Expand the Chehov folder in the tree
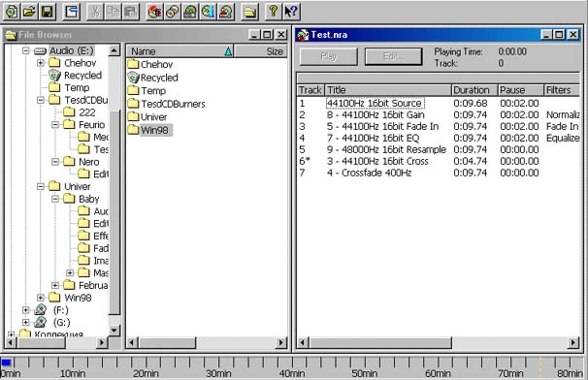Viewport: 588px width, 380px height. point(41,63)
